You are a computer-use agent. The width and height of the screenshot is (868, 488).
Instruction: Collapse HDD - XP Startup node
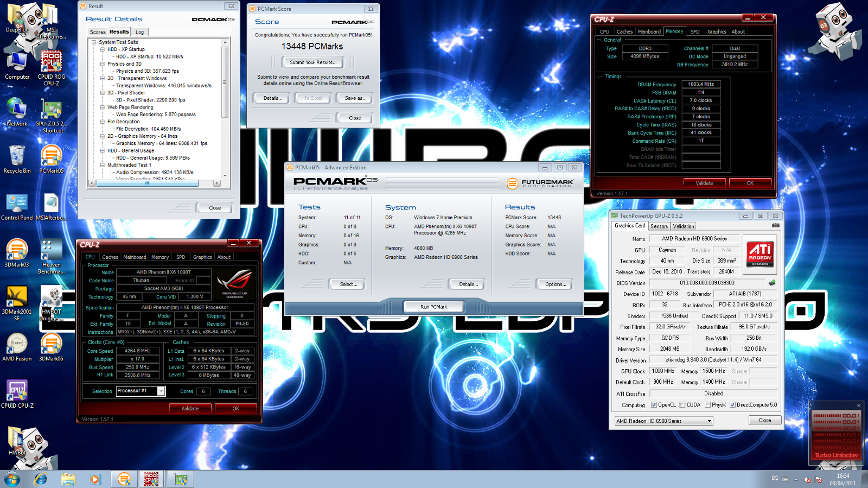click(x=103, y=49)
